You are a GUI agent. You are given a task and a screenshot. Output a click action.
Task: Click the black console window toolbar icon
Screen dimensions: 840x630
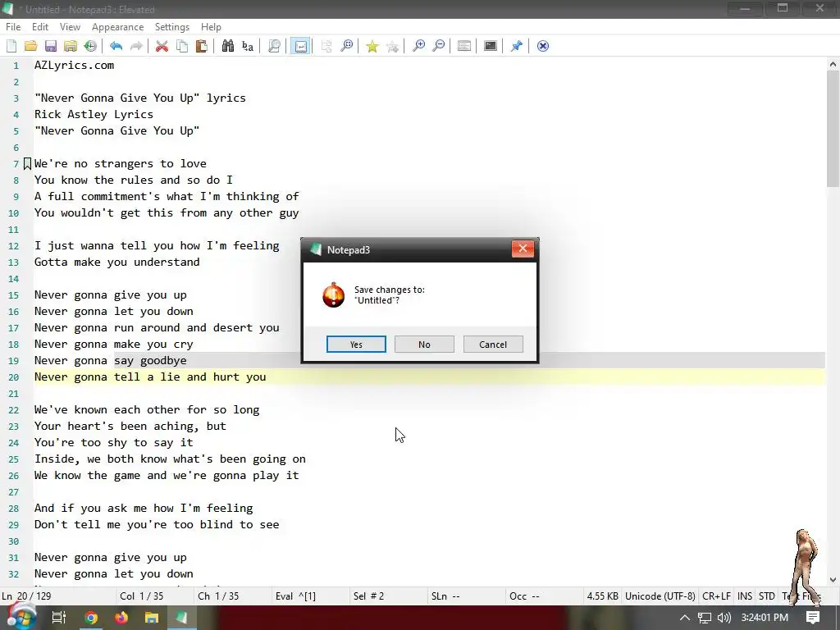click(491, 46)
